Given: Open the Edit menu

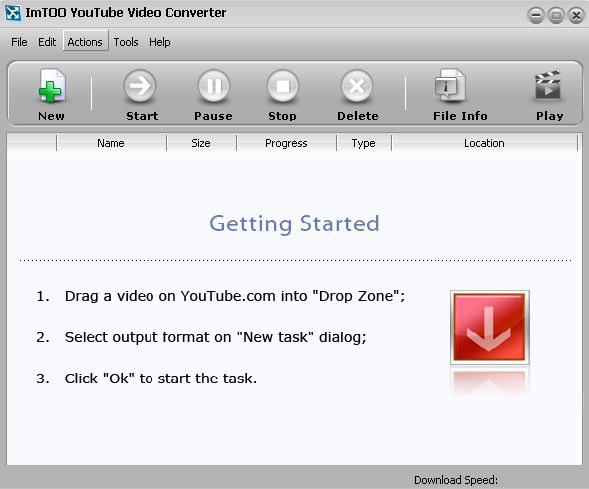Looking at the screenshot, I should pyautogui.click(x=47, y=42).
